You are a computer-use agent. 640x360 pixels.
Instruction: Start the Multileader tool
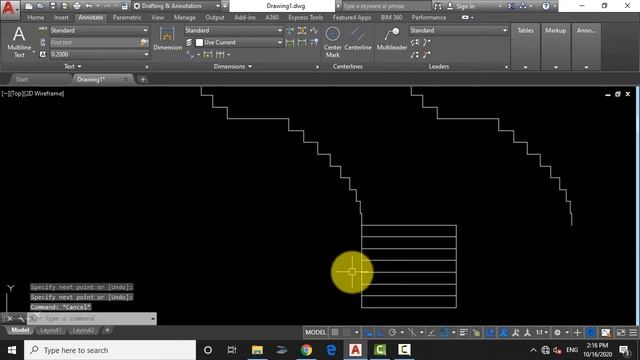point(392,39)
